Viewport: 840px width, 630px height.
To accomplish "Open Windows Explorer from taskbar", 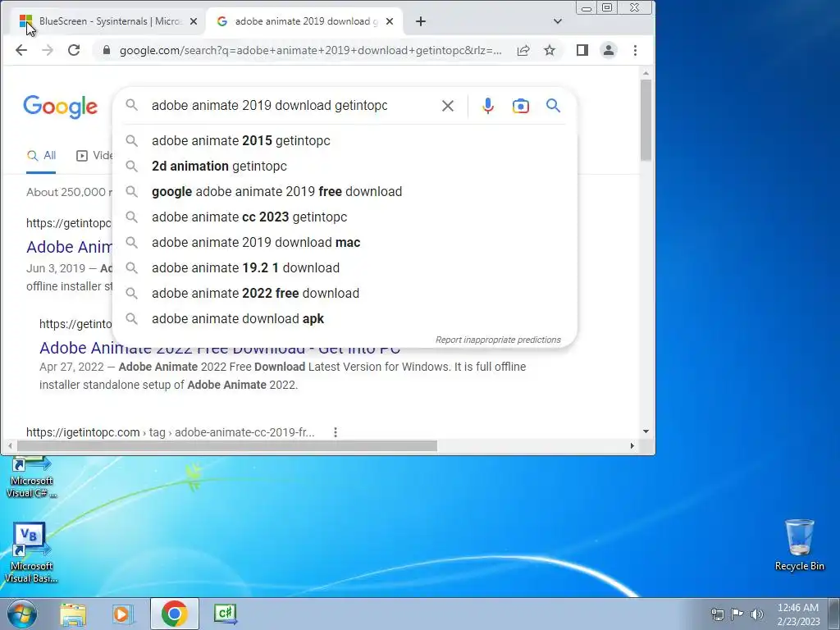I will (73, 614).
